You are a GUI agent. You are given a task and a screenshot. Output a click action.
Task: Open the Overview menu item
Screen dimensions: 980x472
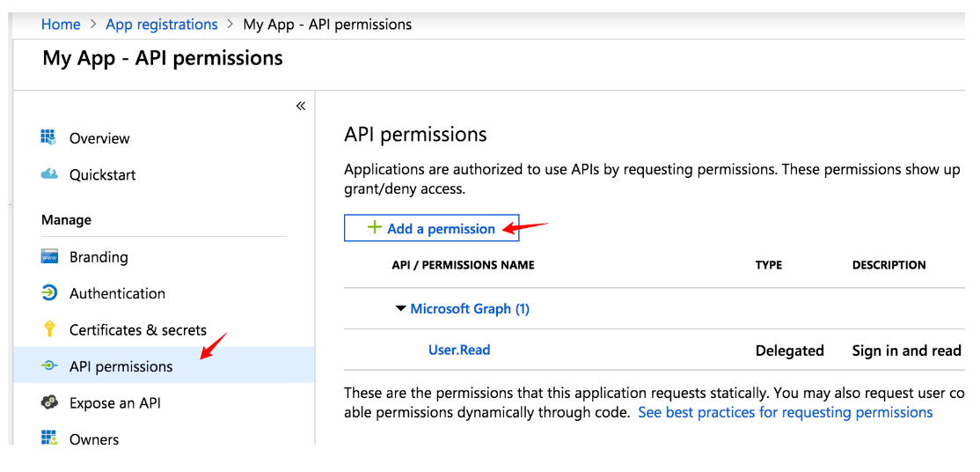(x=99, y=138)
